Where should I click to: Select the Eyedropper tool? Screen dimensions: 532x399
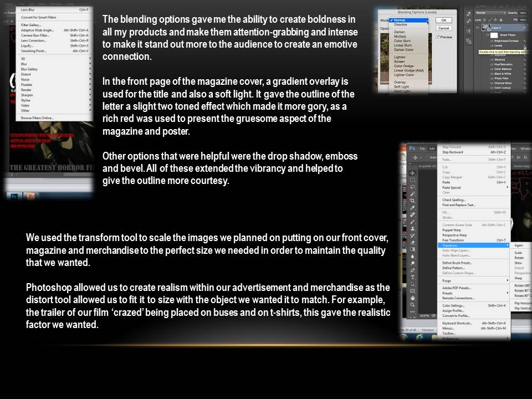click(412, 208)
